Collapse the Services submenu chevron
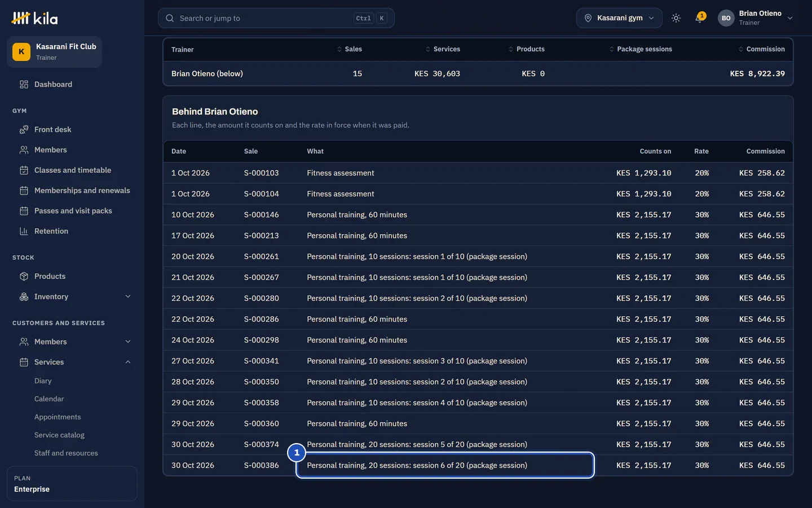812x508 pixels. click(128, 362)
